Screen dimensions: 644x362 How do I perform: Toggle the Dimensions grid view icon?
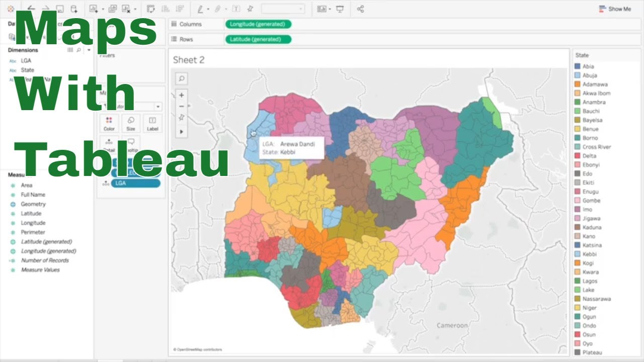pyautogui.click(x=70, y=50)
